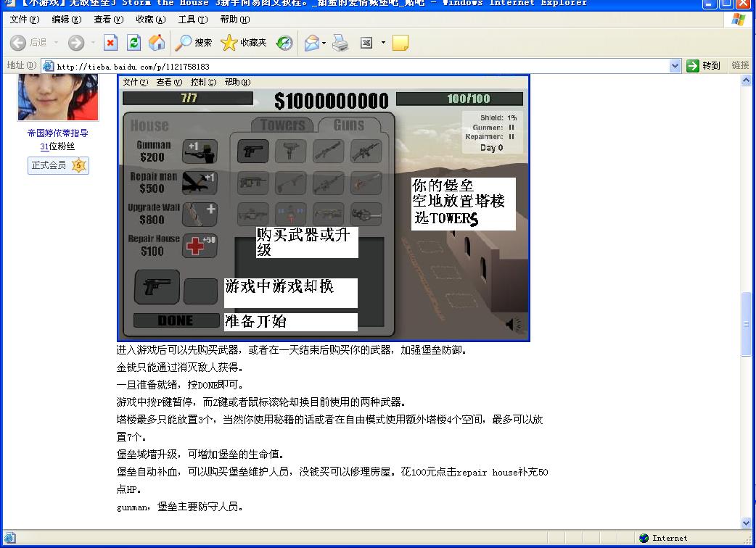Open the 31 fans link

[x=44, y=146]
